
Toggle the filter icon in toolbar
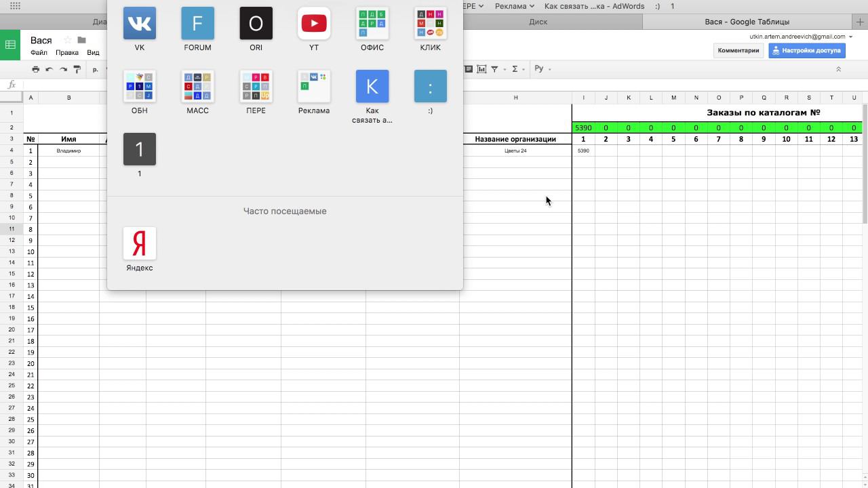(494, 69)
